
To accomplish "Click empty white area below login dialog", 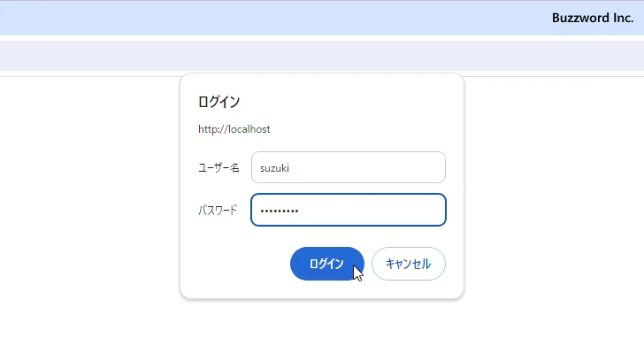I will [322, 327].
